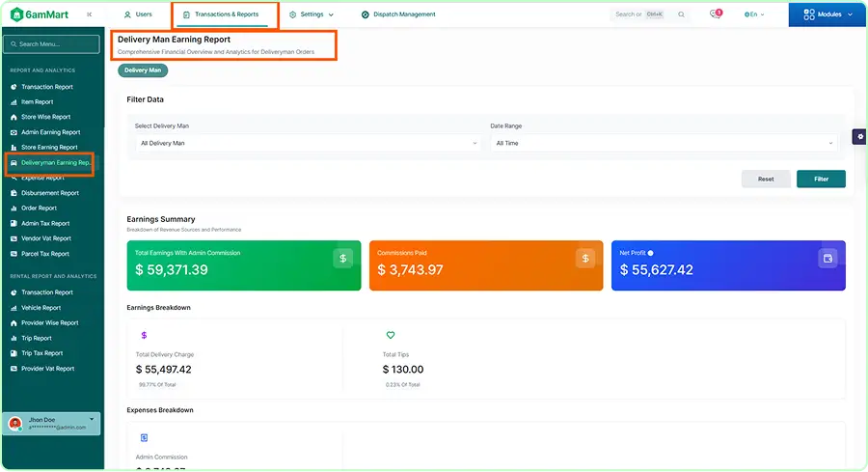The image size is (868, 472).
Task: Click the Admin Commission icon
Action: [144, 438]
